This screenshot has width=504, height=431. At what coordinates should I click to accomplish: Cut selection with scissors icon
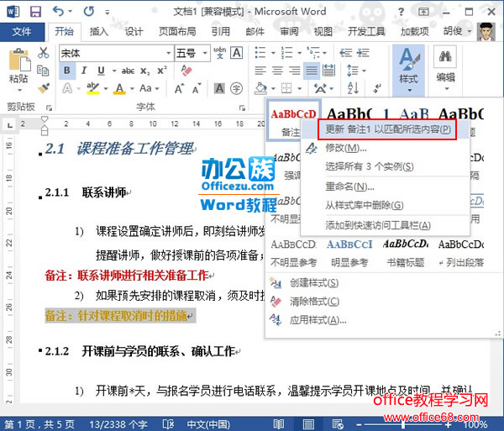click(43, 53)
